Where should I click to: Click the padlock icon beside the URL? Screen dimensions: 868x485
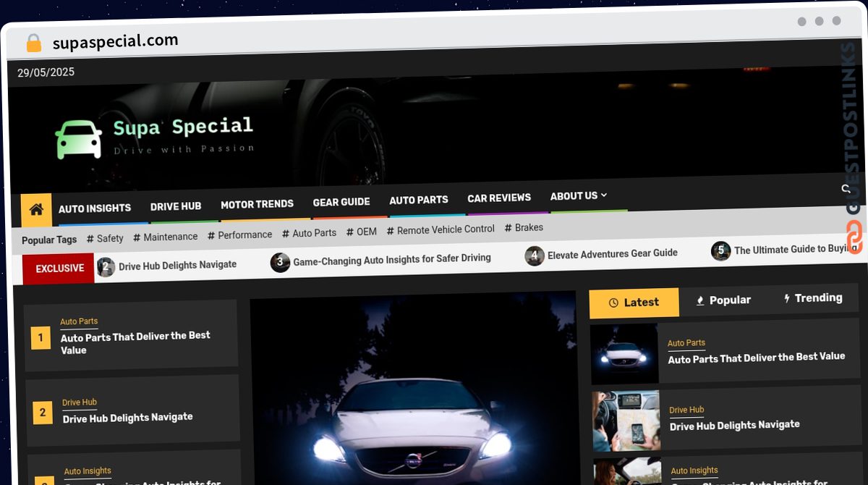(x=33, y=43)
